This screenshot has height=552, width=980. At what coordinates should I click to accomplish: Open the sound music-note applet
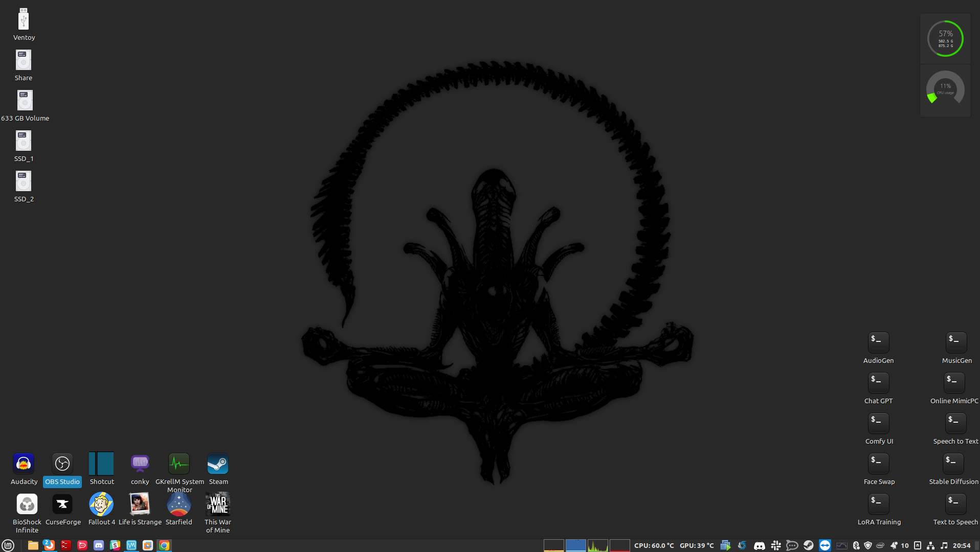click(x=944, y=545)
